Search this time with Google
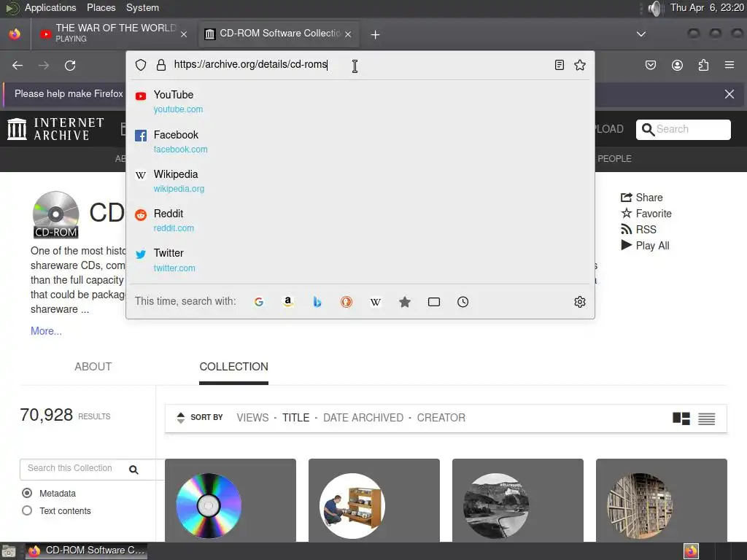This screenshot has height=560, width=747. (259, 302)
